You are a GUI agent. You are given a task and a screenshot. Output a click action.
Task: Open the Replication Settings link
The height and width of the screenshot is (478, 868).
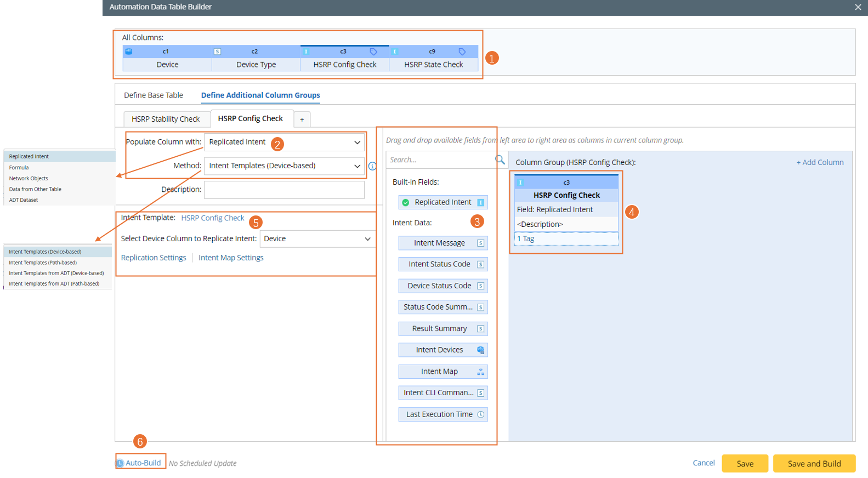(154, 258)
